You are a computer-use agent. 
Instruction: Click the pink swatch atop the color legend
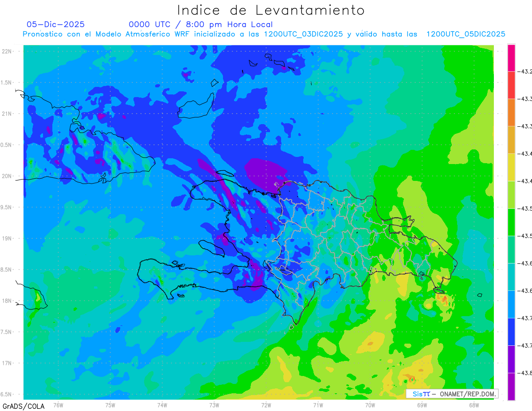(511, 58)
